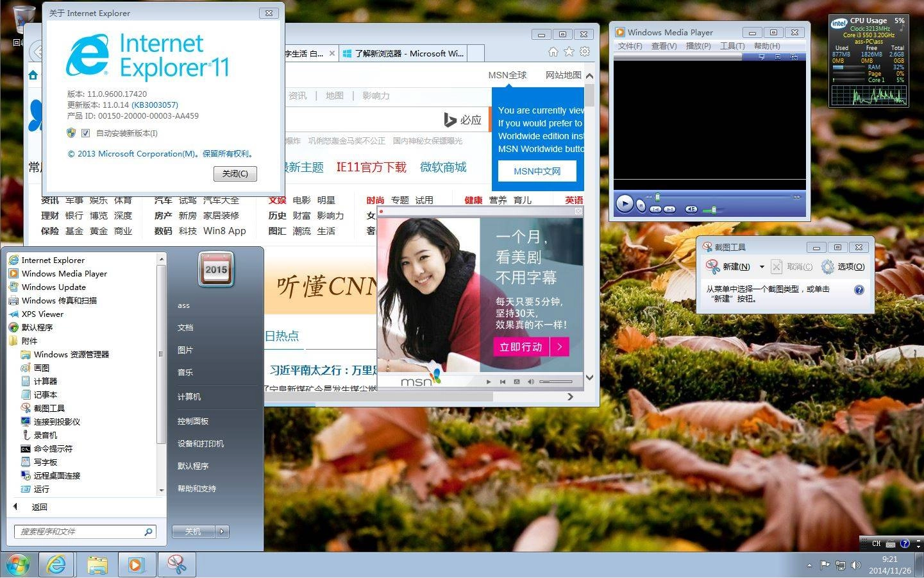Open the 微软商城 link
Screen dimensions: 924x578
click(443, 167)
